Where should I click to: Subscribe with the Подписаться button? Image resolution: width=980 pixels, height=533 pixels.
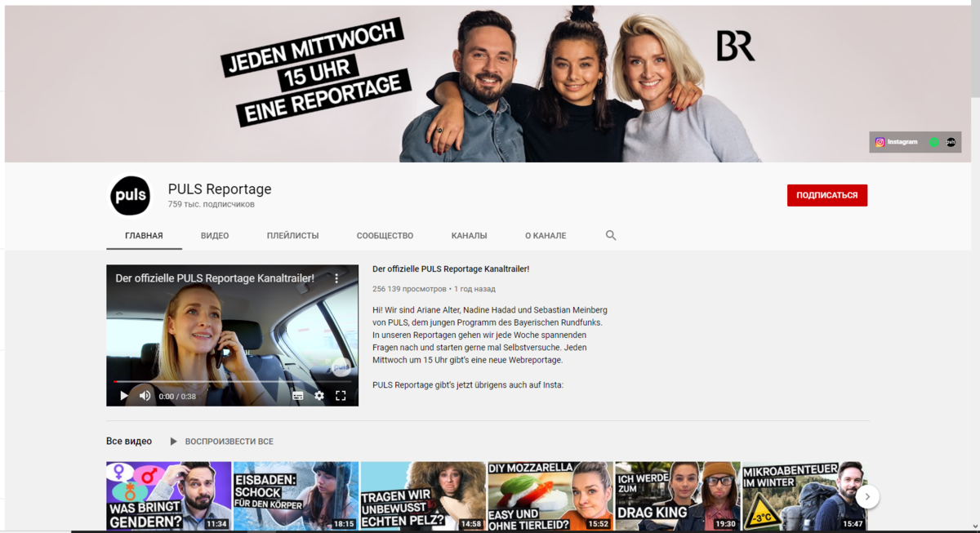click(x=827, y=195)
